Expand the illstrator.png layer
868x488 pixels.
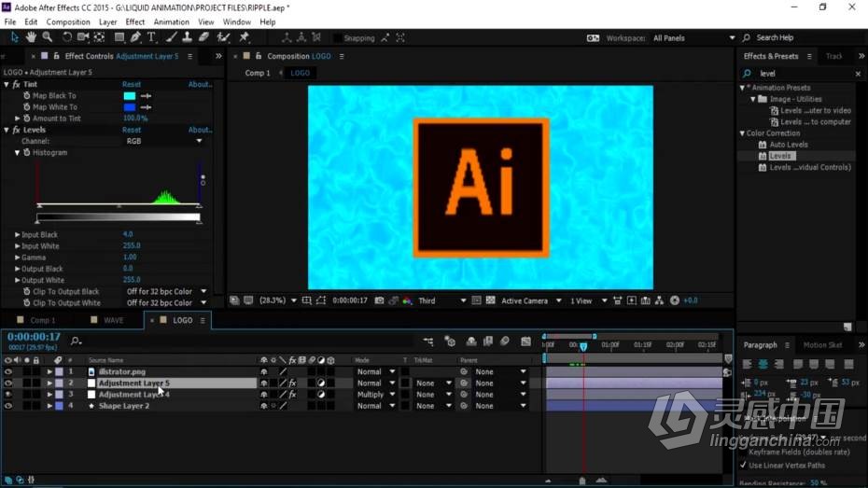[49, 371]
